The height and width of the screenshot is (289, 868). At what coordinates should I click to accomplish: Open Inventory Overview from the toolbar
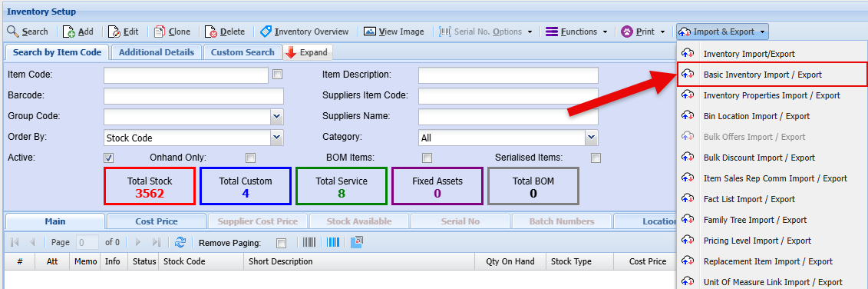pos(305,32)
